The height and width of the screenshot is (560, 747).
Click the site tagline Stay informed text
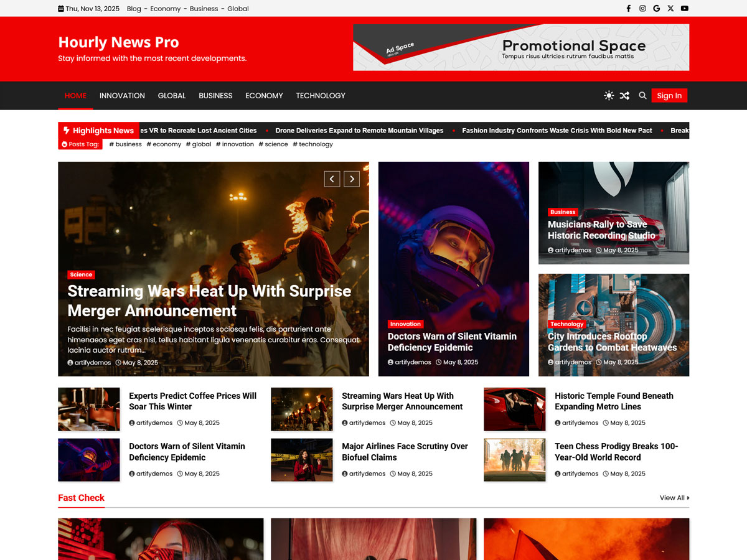(152, 58)
